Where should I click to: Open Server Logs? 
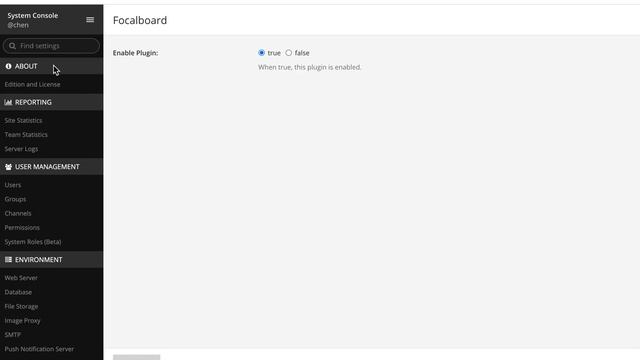pyautogui.click(x=21, y=149)
